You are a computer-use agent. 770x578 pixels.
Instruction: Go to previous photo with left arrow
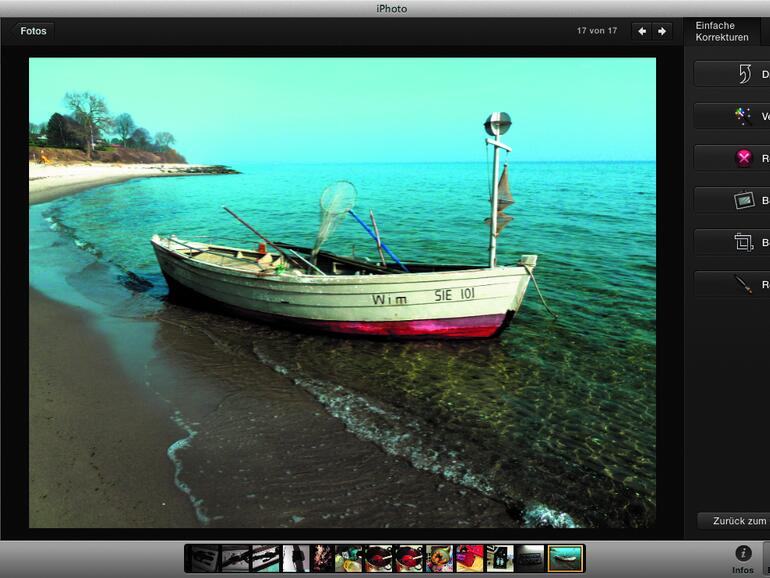click(642, 31)
